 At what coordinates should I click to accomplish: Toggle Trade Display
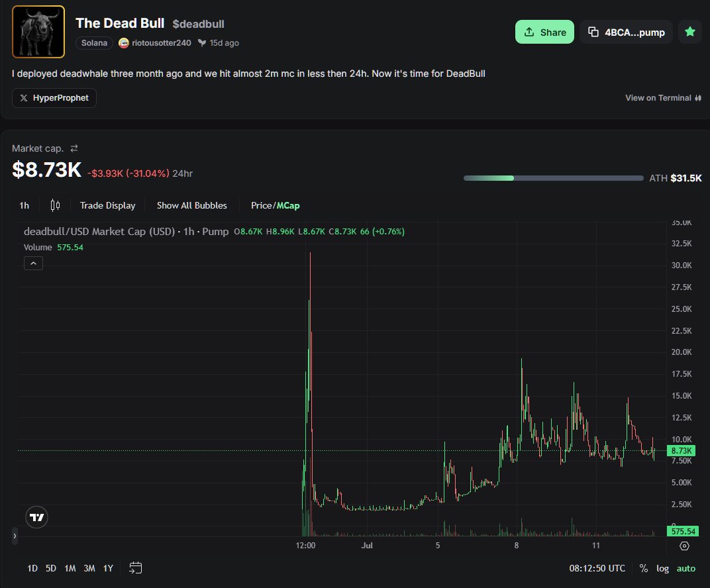(108, 205)
